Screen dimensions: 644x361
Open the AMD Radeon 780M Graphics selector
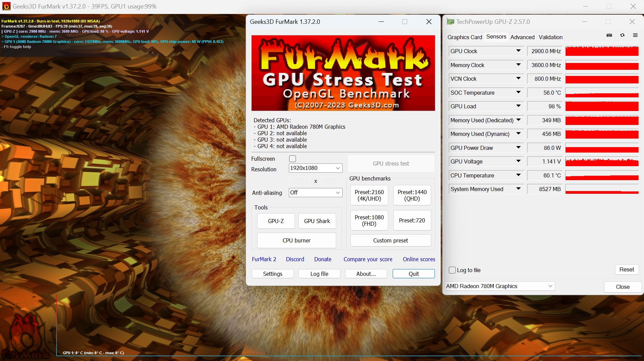pyautogui.click(x=500, y=286)
